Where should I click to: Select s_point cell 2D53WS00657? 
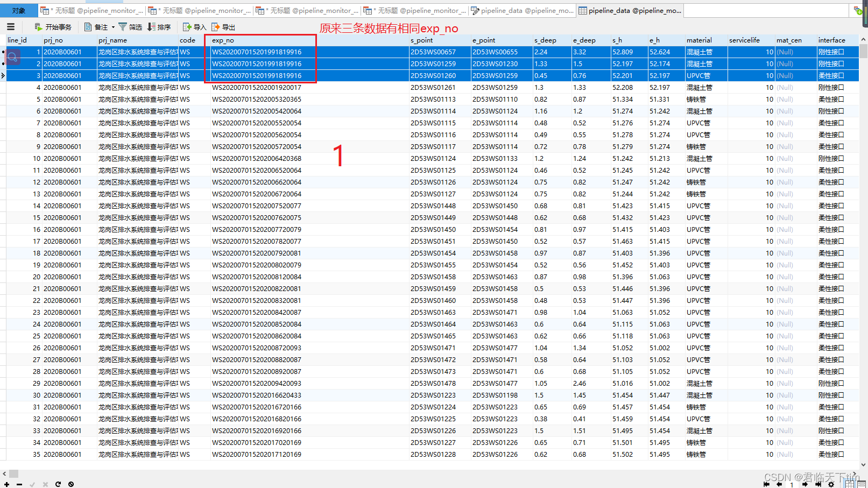tap(440, 52)
